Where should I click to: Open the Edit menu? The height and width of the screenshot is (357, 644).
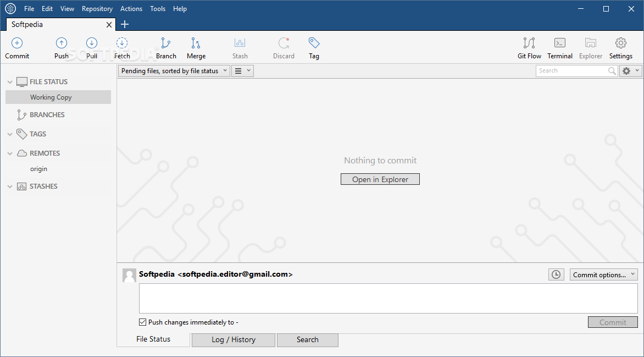[x=47, y=9]
